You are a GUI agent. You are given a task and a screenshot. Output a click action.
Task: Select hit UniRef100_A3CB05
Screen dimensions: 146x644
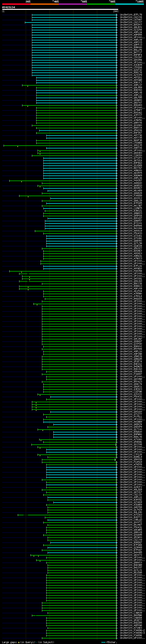point(131,65)
